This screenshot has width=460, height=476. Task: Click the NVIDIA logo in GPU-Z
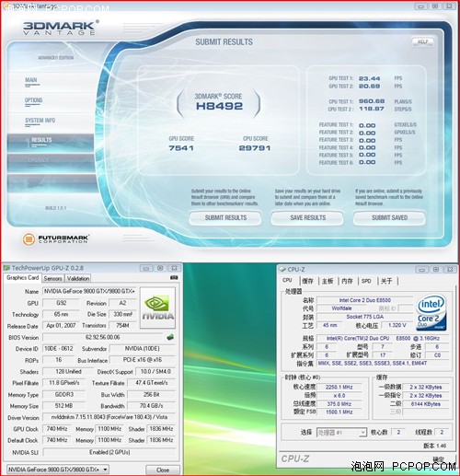(158, 308)
